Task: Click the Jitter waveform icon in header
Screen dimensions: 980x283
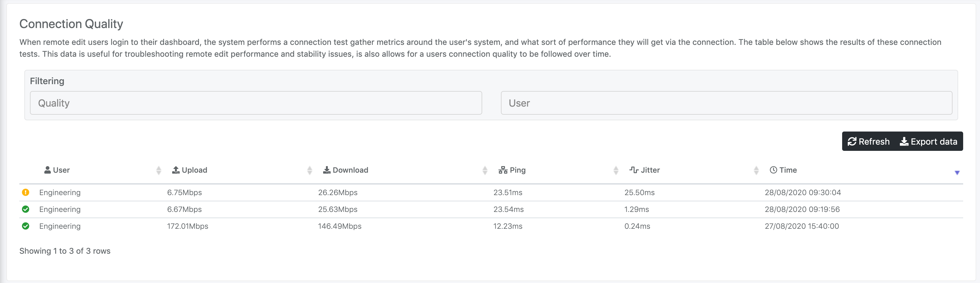Action: pos(634,170)
